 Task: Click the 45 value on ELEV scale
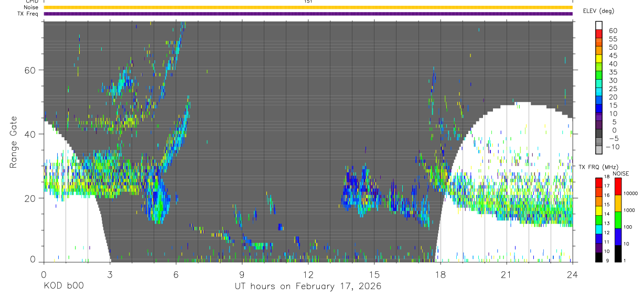tap(613, 56)
